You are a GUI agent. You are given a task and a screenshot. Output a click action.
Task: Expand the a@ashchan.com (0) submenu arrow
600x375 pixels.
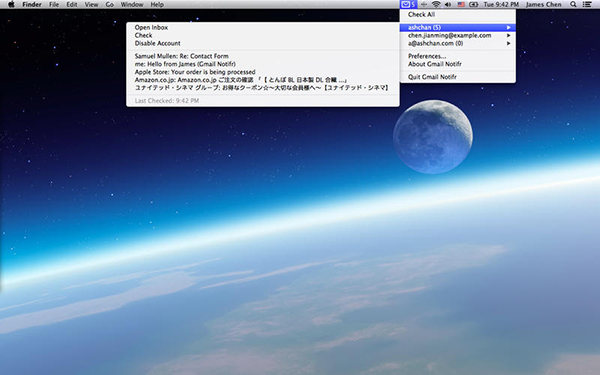point(509,44)
